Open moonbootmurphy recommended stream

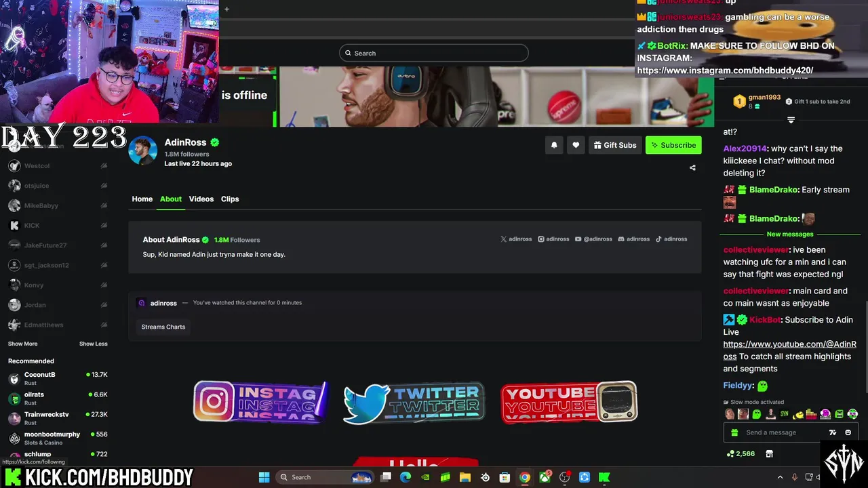[58, 438]
